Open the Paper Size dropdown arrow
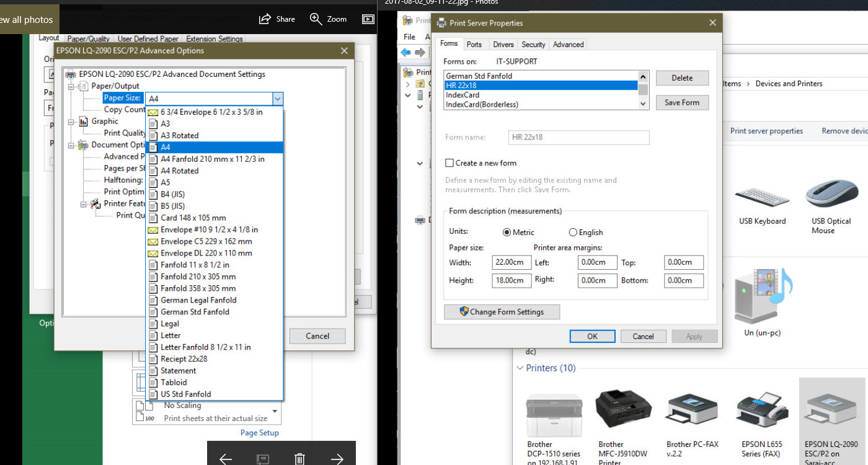 coord(278,99)
